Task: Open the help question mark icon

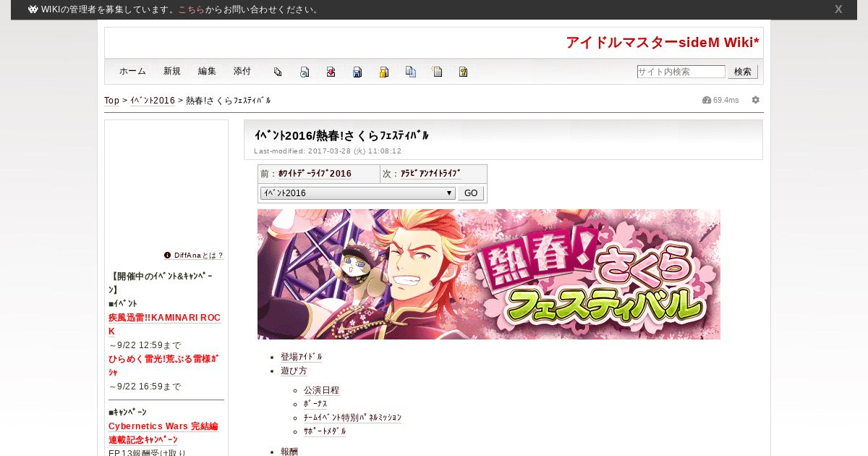Action: [464, 72]
